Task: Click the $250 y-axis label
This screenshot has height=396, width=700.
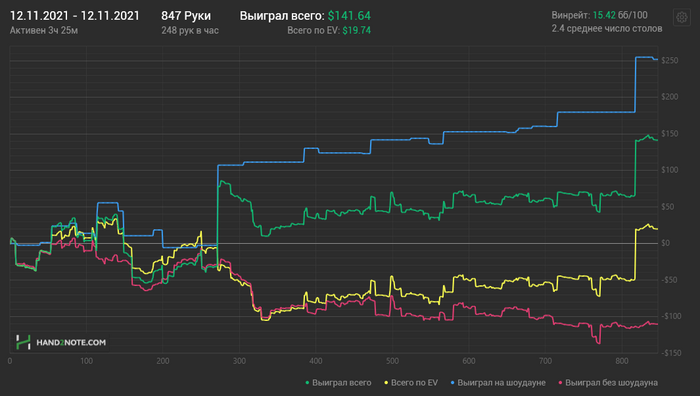Action: point(670,60)
